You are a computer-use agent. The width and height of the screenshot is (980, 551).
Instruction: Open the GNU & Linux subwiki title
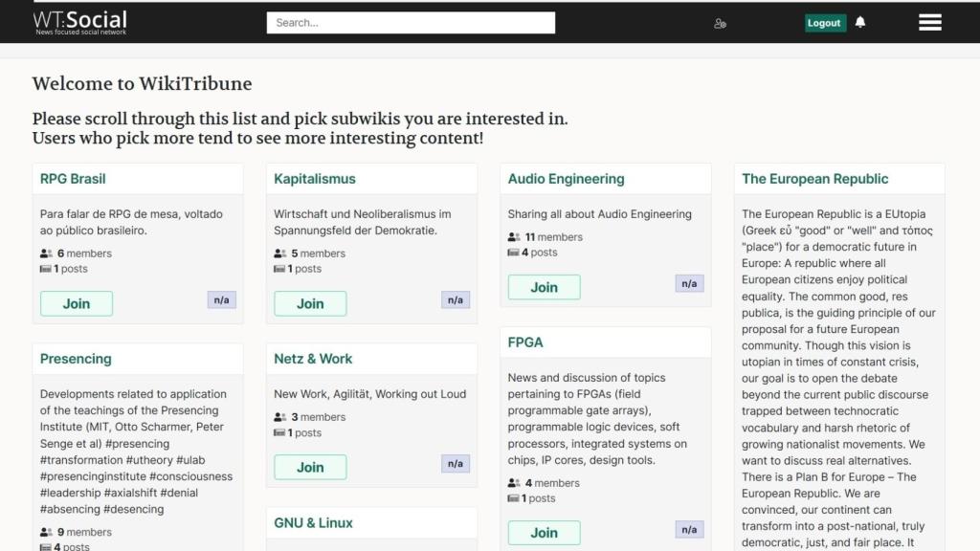313,522
